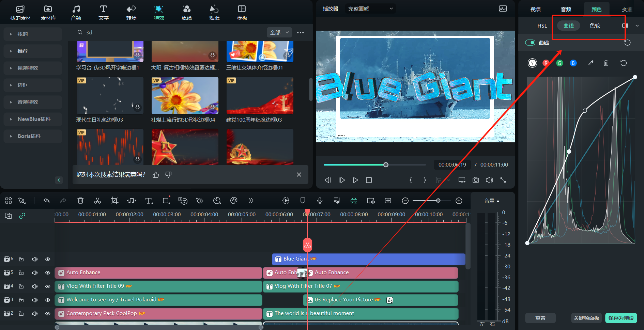The image size is (644, 330).
Task: Open the 全部 filter dropdown
Action: click(x=279, y=32)
